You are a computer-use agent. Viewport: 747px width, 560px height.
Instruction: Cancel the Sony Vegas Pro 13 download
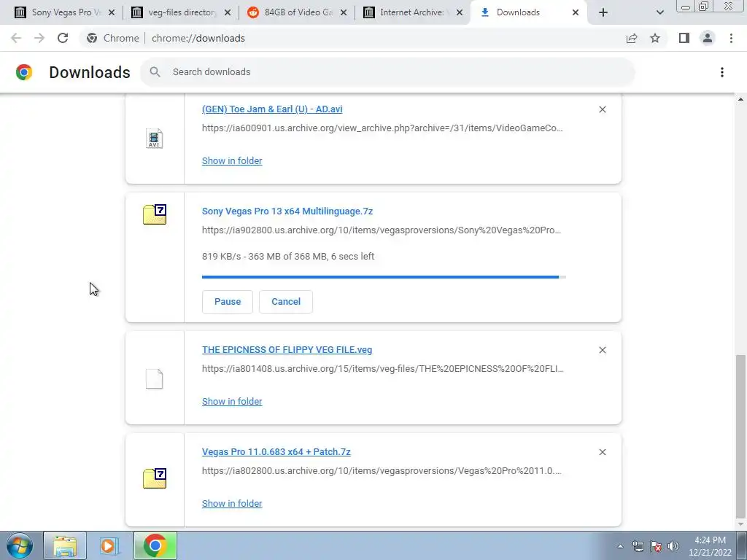pyautogui.click(x=286, y=301)
